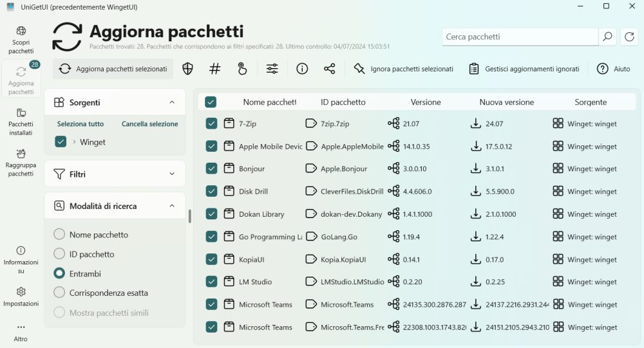Open Informazioni su sidebar item

(x=21, y=260)
